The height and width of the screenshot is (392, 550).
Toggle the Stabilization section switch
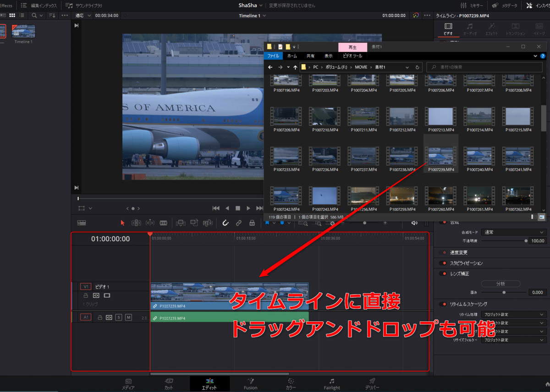click(x=443, y=263)
